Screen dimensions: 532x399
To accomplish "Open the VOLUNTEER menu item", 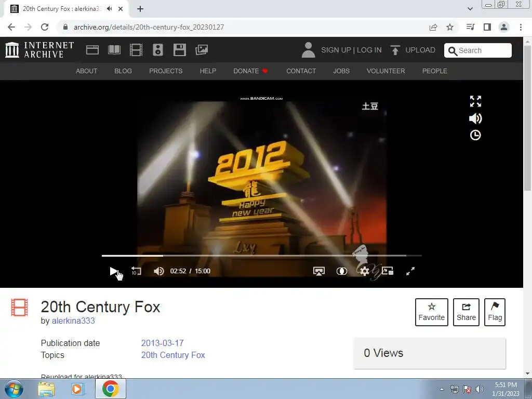I will point(386,71).
